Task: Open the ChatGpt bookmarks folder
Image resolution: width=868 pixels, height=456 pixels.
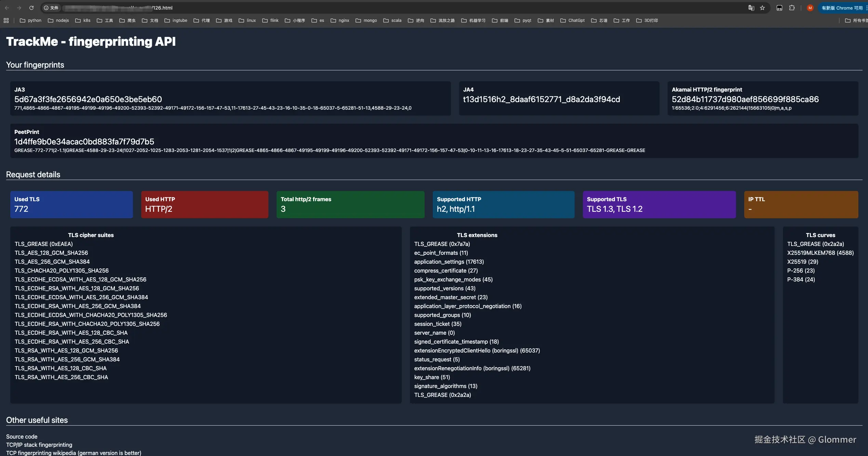Action: (x=573, y=20)
